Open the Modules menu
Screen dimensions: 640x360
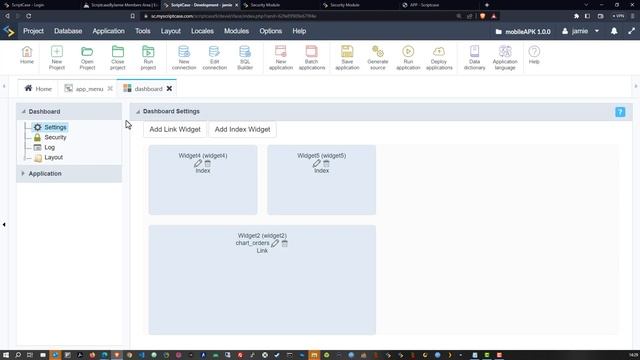pyautogui.click(x=236, y=31)
